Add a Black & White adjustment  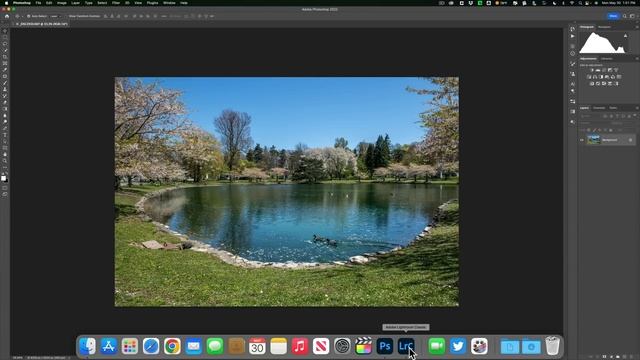click(x=601, y=77)
